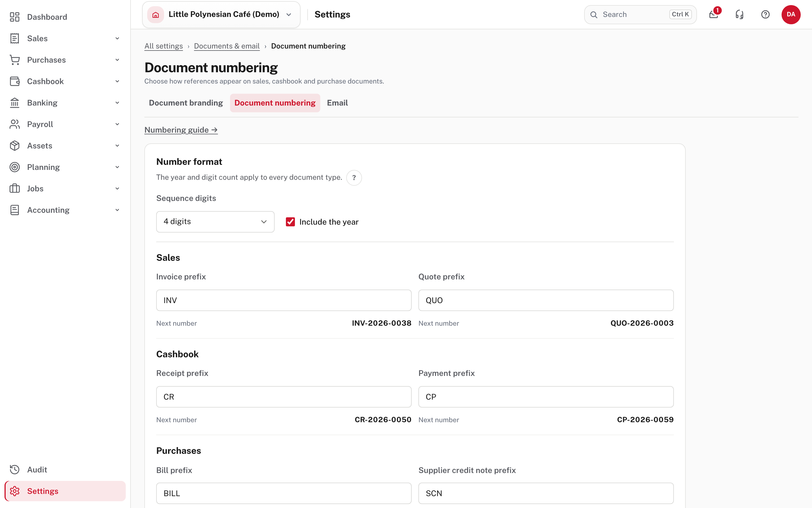812x508 pixels.
Task: Click the Assets box icon
Action: click(x=14, y=146)
